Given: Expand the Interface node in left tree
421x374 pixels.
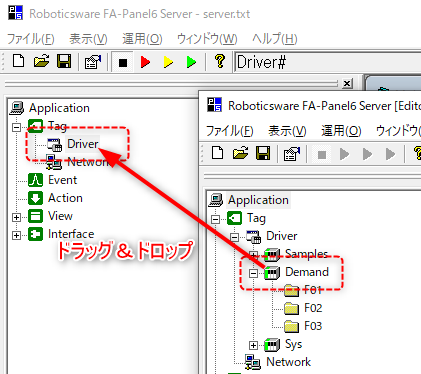Looking at the screenshot, I should point(16,235).
